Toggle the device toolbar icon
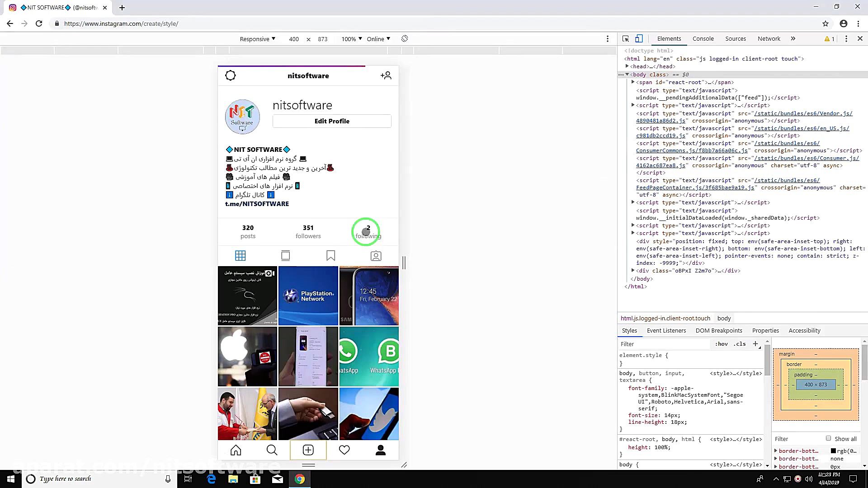 pyautogui.click(x=639, y=39)
